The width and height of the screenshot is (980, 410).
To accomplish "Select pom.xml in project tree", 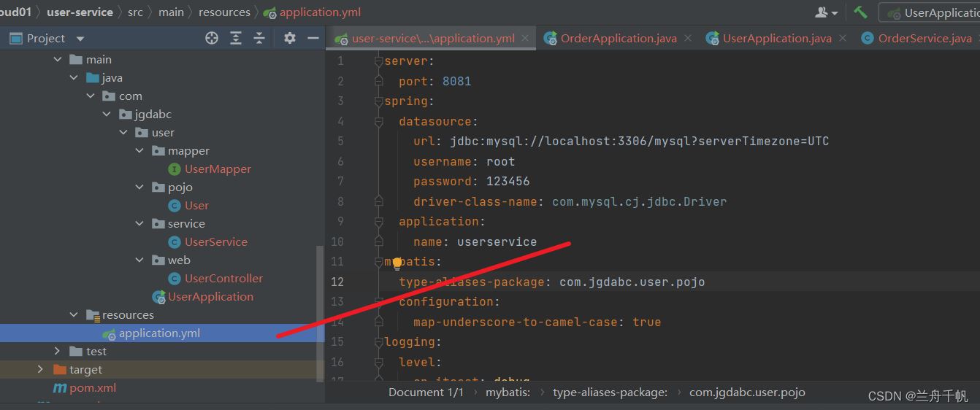I will [93, 388].
